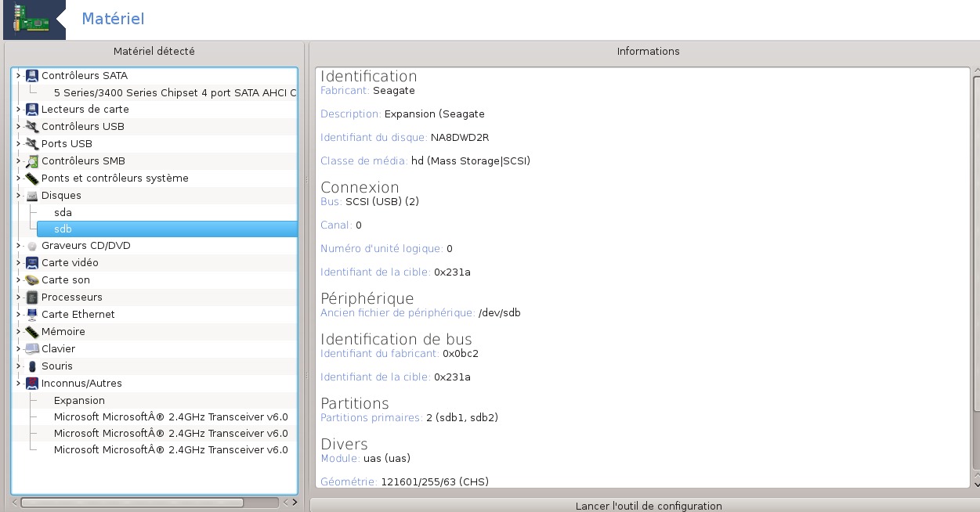Click the Carte vidéo icon
This screenshot has width=980, height=512.
pyautogui.click(x=32, y=263)
